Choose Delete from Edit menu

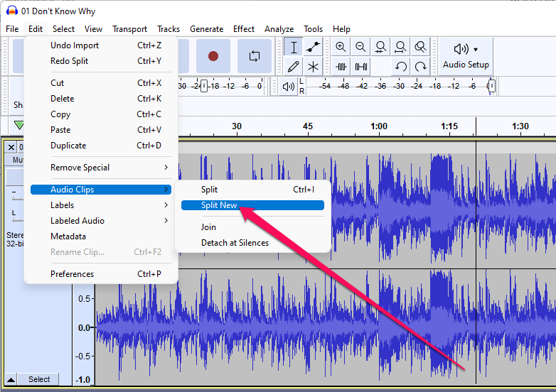(x=101, y=99)
